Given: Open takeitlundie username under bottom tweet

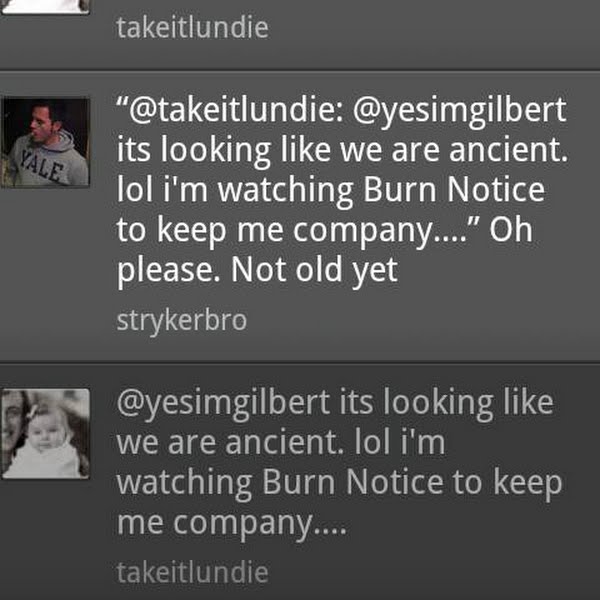Looking at the screenshot, I should point(192,572).
